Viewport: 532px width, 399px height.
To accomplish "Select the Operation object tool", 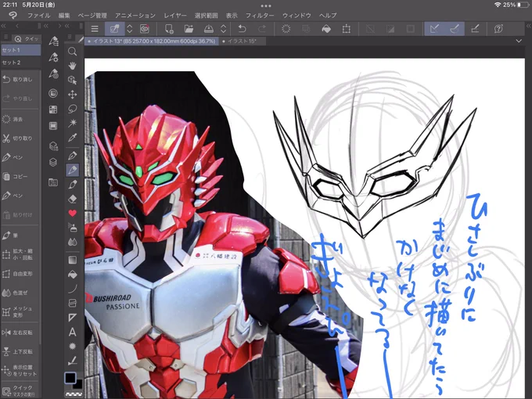I will coord(72,80).
